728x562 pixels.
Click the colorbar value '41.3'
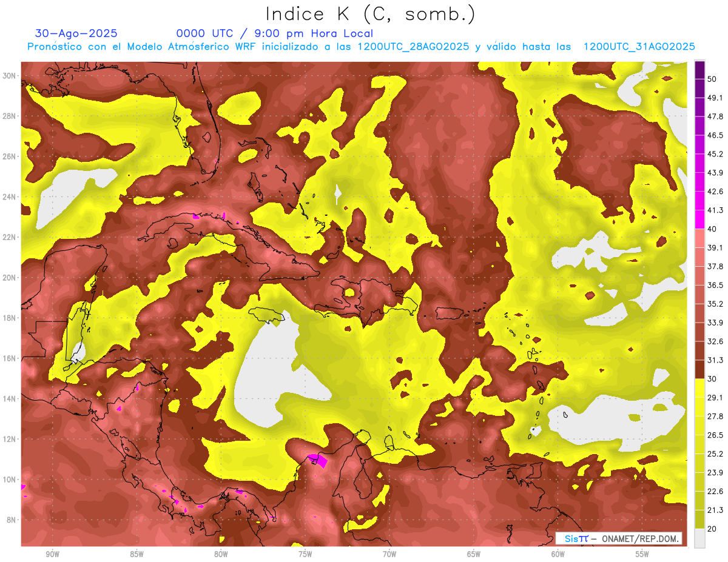point(715,210)
